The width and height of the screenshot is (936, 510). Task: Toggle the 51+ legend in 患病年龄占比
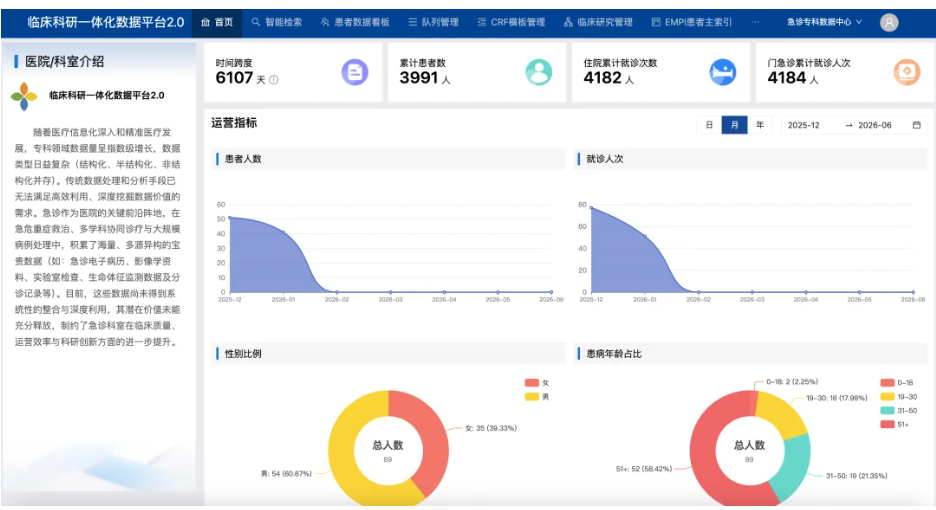894,424
